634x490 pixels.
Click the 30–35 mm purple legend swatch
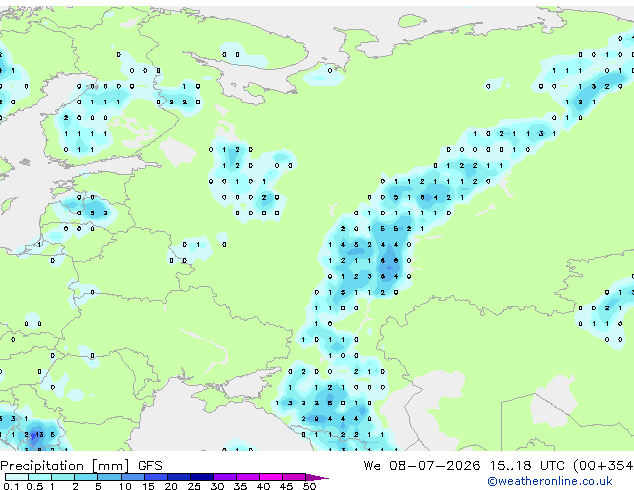click(224, 477)
